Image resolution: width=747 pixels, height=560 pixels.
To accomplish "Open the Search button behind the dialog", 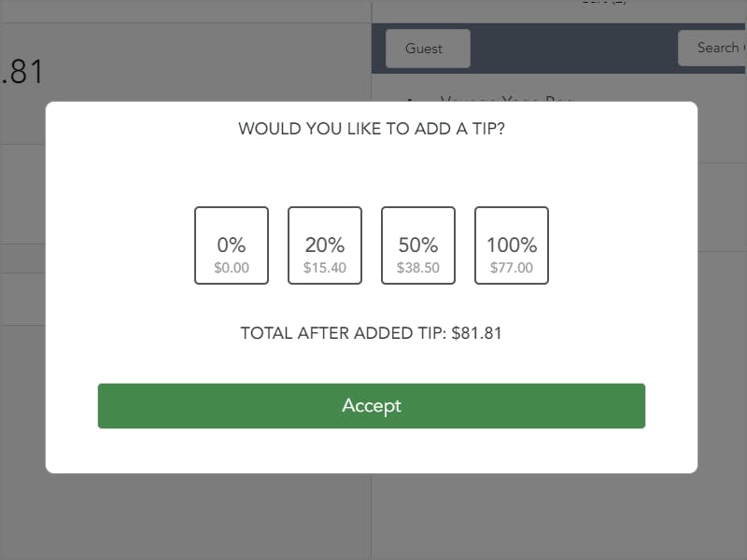I will click(x=712, y=48).
